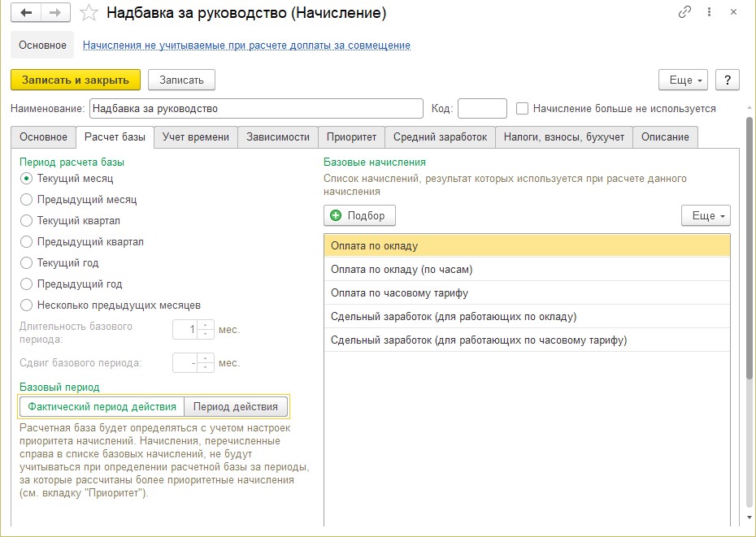
Task: Copy link using the chain icon
Action: pos(684,12)
